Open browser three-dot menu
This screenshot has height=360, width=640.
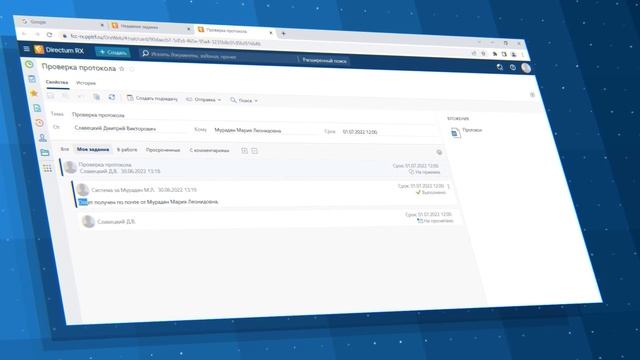pos(522,55)
